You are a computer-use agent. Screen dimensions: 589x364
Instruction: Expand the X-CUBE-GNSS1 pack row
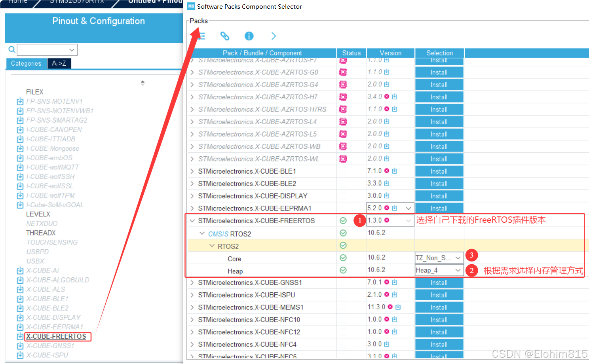[192, 282]
